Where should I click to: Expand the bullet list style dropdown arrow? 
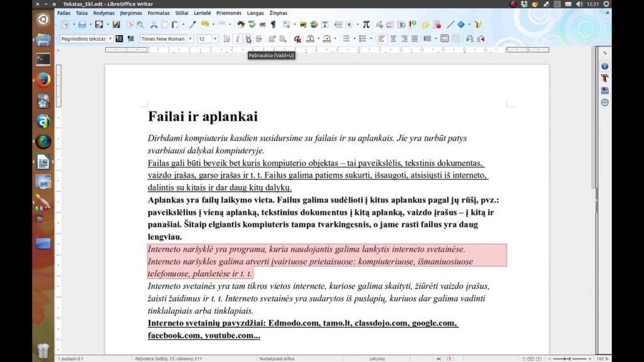[x=355, y=39]
